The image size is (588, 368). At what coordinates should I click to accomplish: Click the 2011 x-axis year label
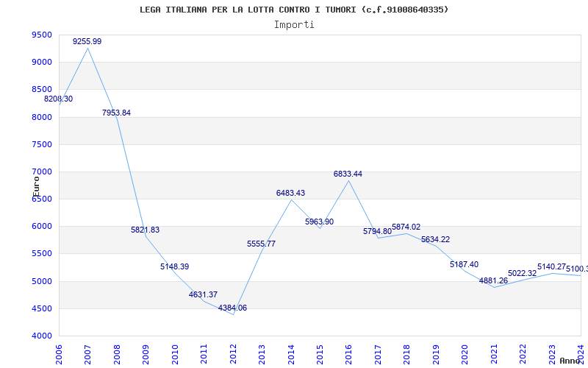(x=204, y=355)
